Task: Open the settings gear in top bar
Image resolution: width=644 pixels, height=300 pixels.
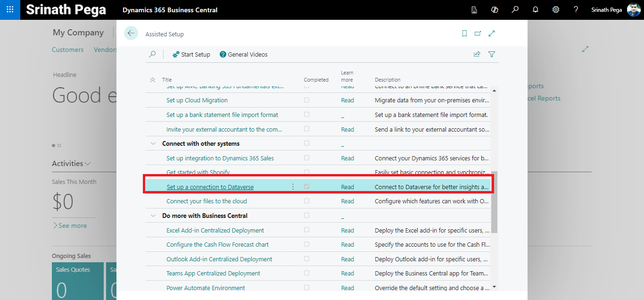Action: 556,9
